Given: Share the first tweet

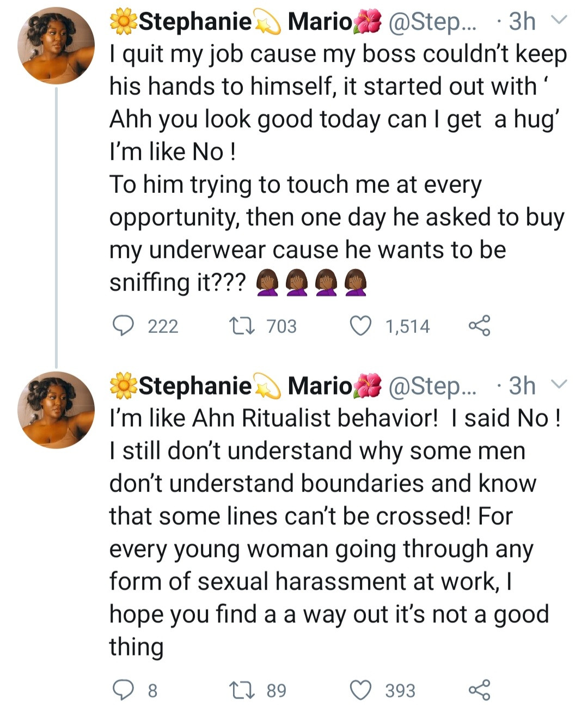Looking at the screenshot, I should [x=479, y=326].
